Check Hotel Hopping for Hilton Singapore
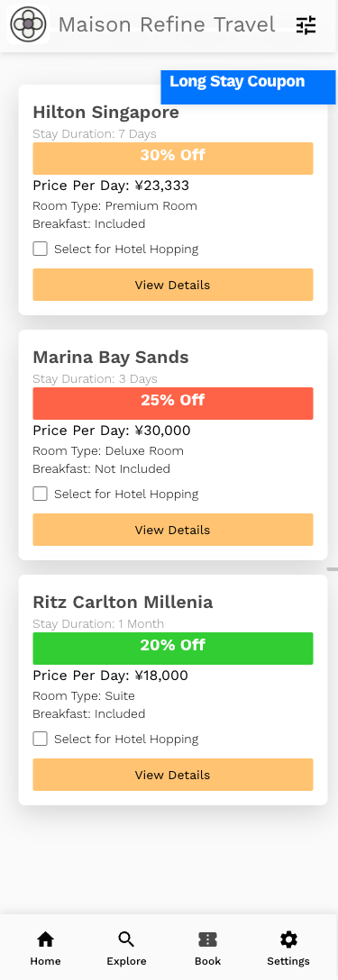 (x=40, y=249)
